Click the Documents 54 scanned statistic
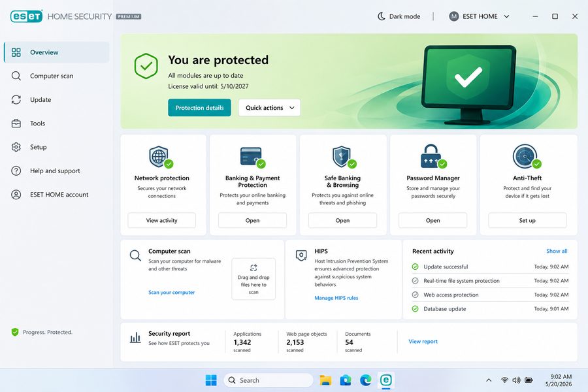The image size is (588, 392). click(x=358, y=342)
